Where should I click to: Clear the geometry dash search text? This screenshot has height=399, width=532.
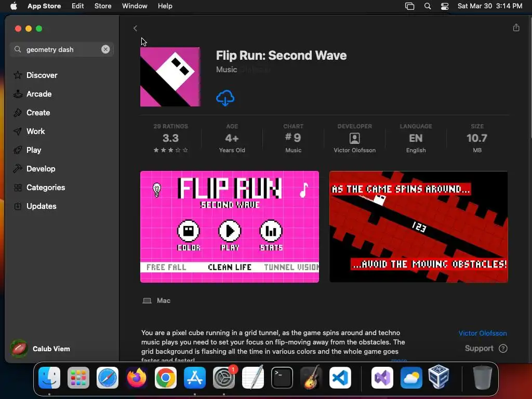pos(105,49)
